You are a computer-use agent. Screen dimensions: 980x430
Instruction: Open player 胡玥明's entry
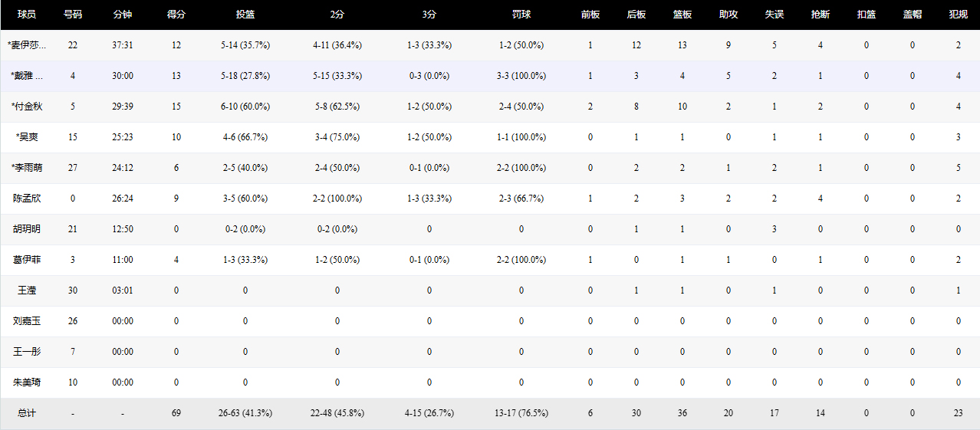click(27, 229)
